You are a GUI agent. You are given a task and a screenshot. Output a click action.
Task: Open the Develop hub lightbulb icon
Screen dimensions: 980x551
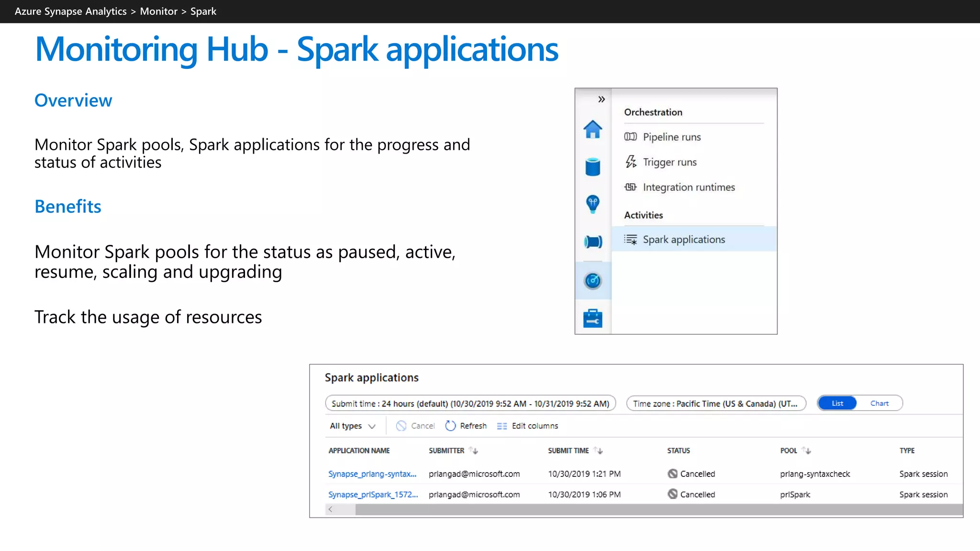pyautogui.click(x=592, y=204)
